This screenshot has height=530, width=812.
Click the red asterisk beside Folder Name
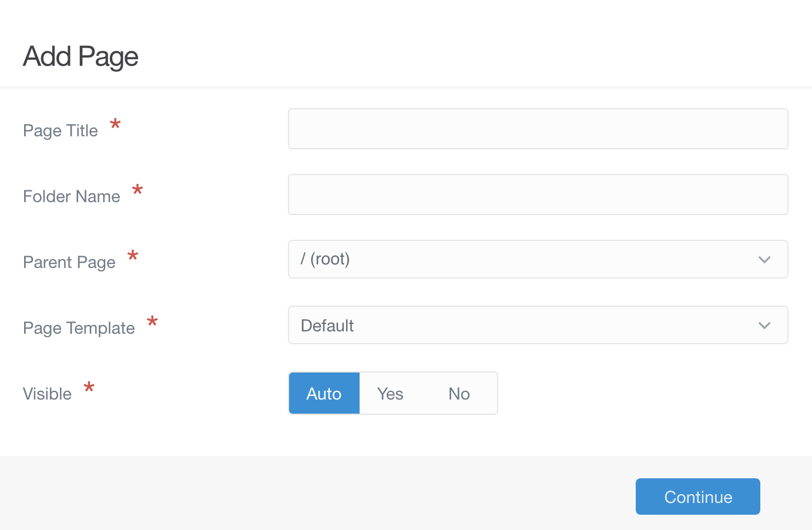137,190
